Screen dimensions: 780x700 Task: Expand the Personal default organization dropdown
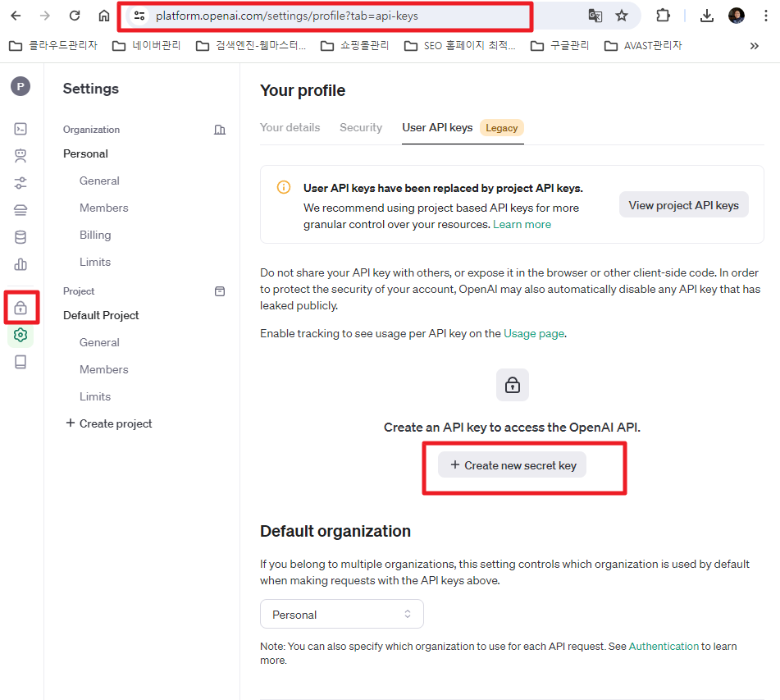(x=342, y=615)
